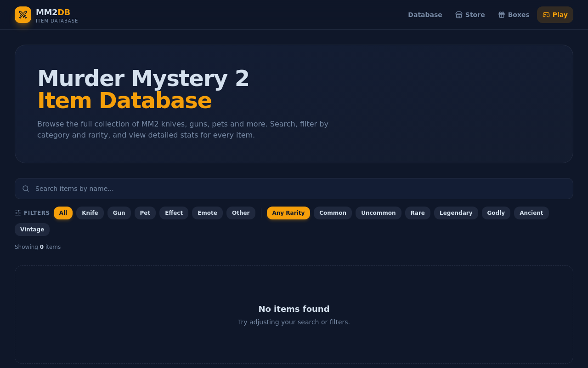
Task: Click the filters sliders icon
Action: click(18, 213)
